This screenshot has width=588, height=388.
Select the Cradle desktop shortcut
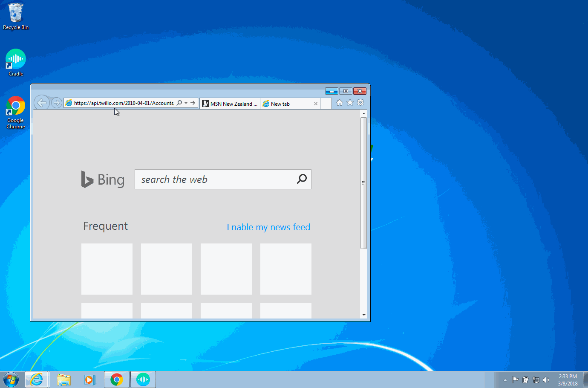coord(16,63)
